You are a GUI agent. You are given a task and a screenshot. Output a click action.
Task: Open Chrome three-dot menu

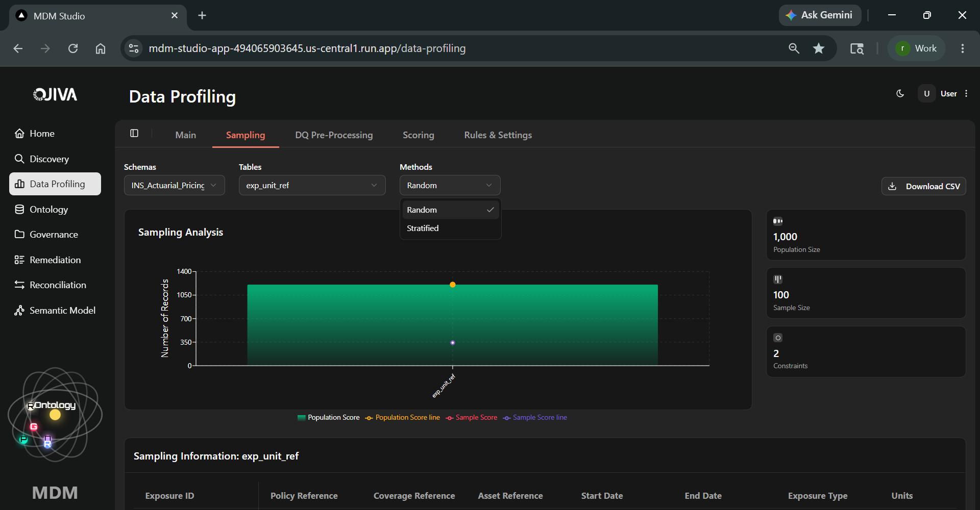(963, 48)
